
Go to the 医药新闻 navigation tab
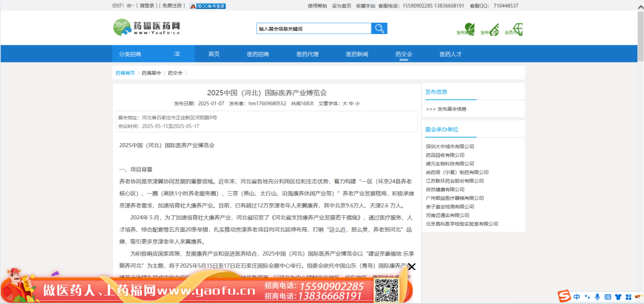(357, 54)
